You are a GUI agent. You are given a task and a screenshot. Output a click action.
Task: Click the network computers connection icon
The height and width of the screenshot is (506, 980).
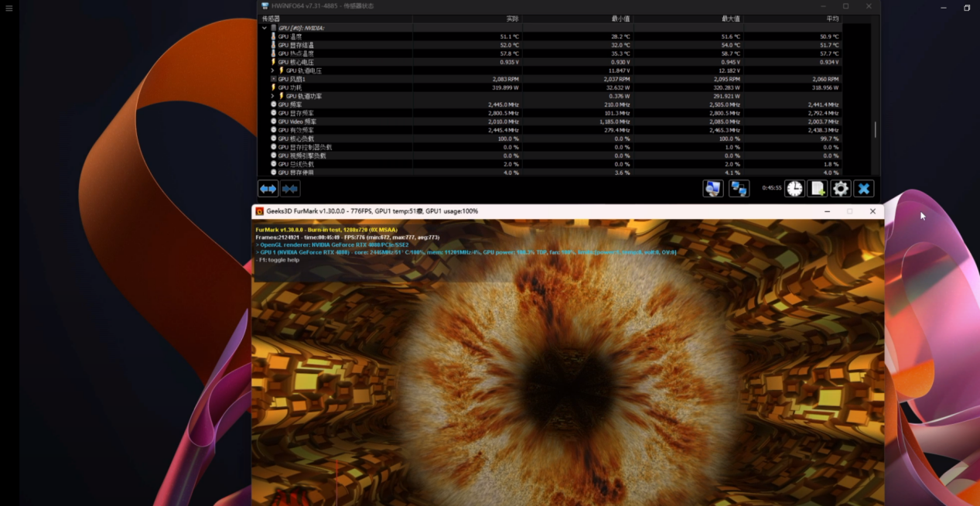point(739,189)
